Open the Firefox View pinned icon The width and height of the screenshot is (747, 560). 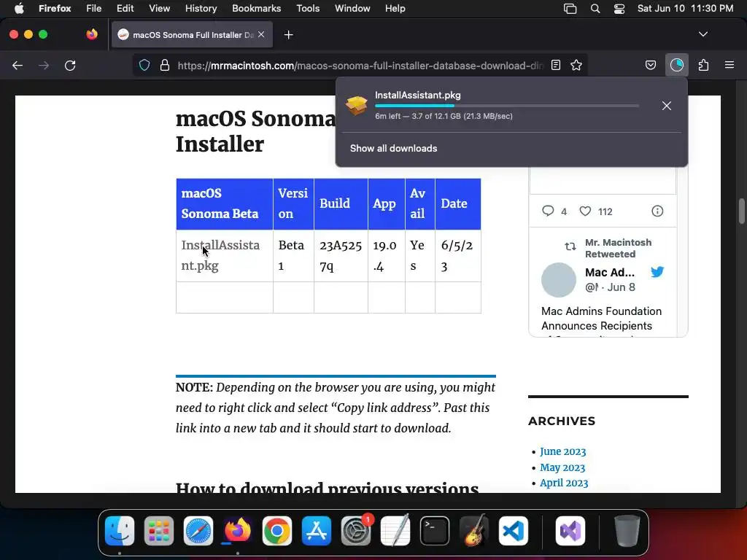(91, 34)
